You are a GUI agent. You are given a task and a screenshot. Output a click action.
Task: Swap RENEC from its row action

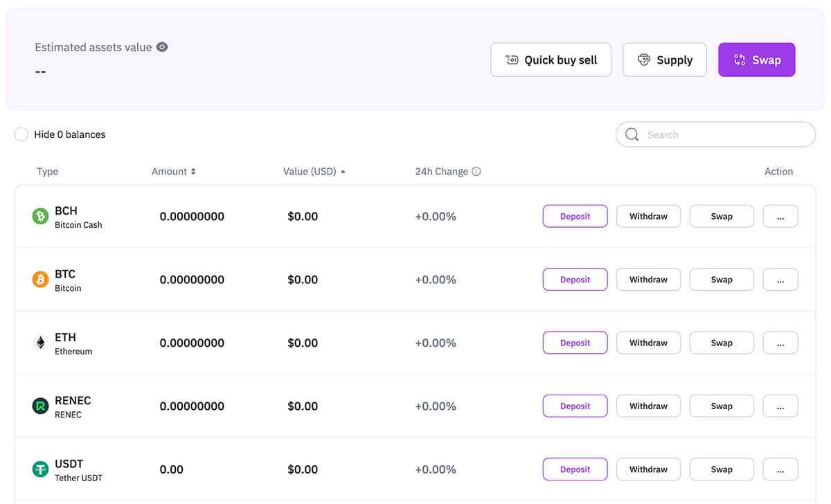pos(722,406)
